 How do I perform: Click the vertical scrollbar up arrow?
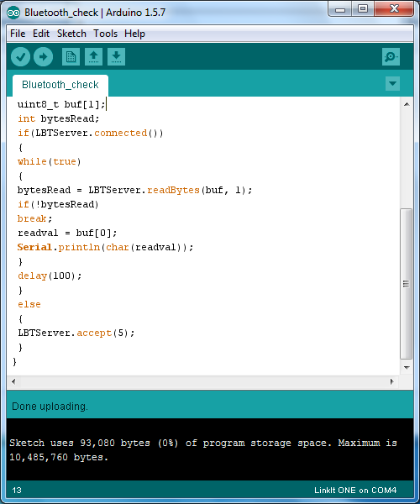pos(407,104)
